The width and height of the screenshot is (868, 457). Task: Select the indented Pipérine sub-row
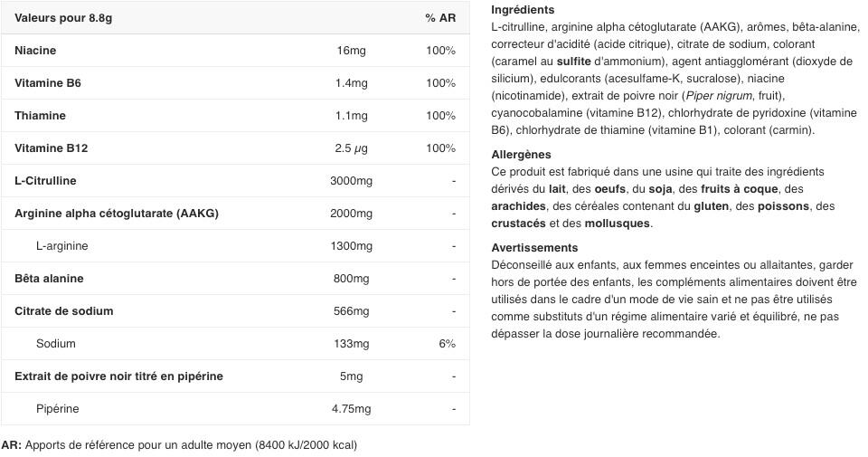[x=57, y=409]
